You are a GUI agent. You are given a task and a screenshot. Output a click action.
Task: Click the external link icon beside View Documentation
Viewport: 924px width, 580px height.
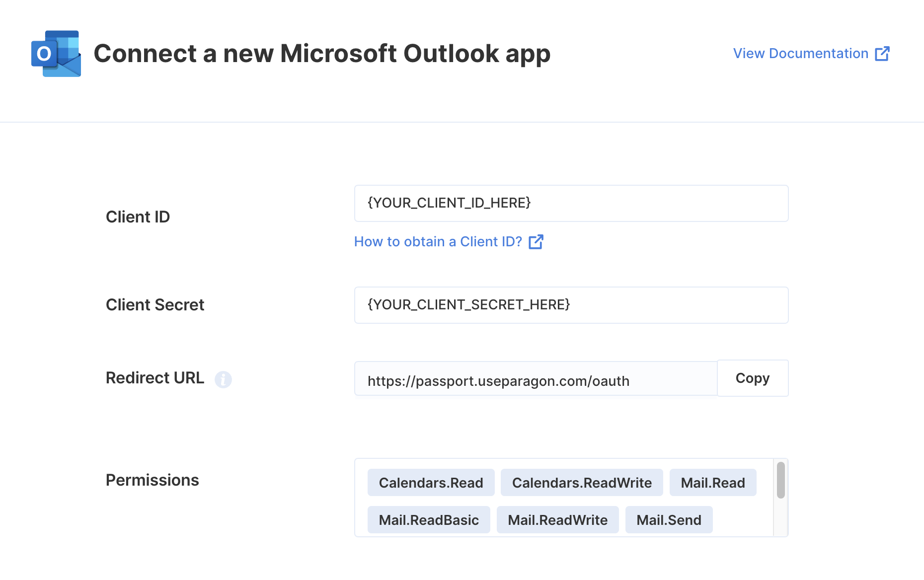point(882,54)
